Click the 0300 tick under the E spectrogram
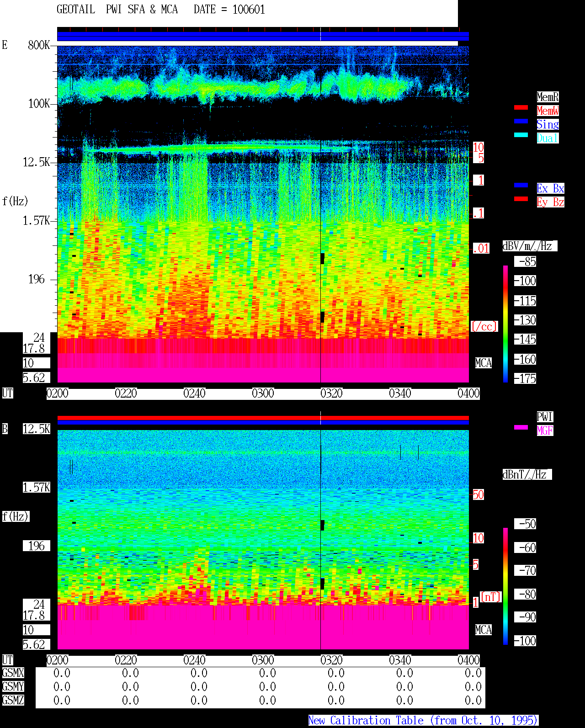 263,393
